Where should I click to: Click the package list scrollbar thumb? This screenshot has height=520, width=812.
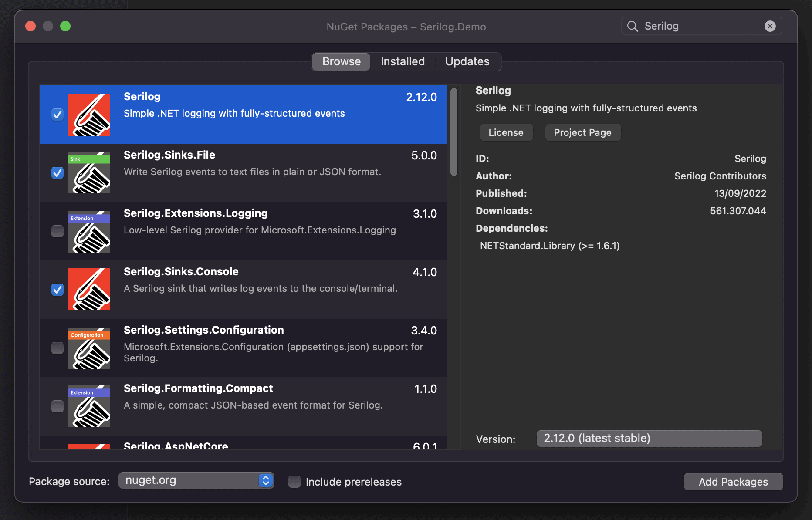454,132
